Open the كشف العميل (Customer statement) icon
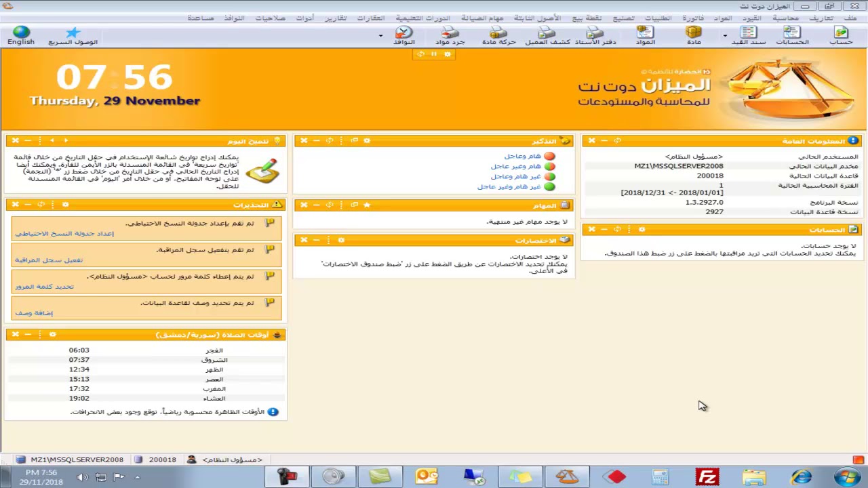Viewport: 868px width, 488px height. [547, 35]
